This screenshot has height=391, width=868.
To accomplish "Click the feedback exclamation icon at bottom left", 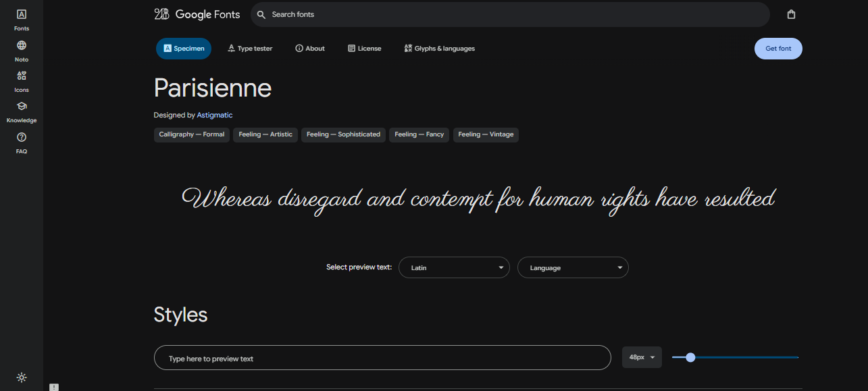I will [x=54, y=387].
